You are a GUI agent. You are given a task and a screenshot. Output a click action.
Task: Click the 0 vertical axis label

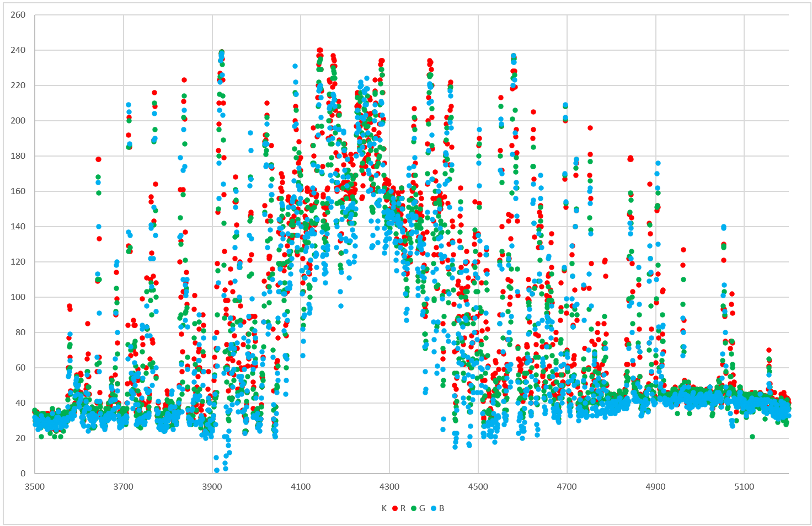coord(23,474)
